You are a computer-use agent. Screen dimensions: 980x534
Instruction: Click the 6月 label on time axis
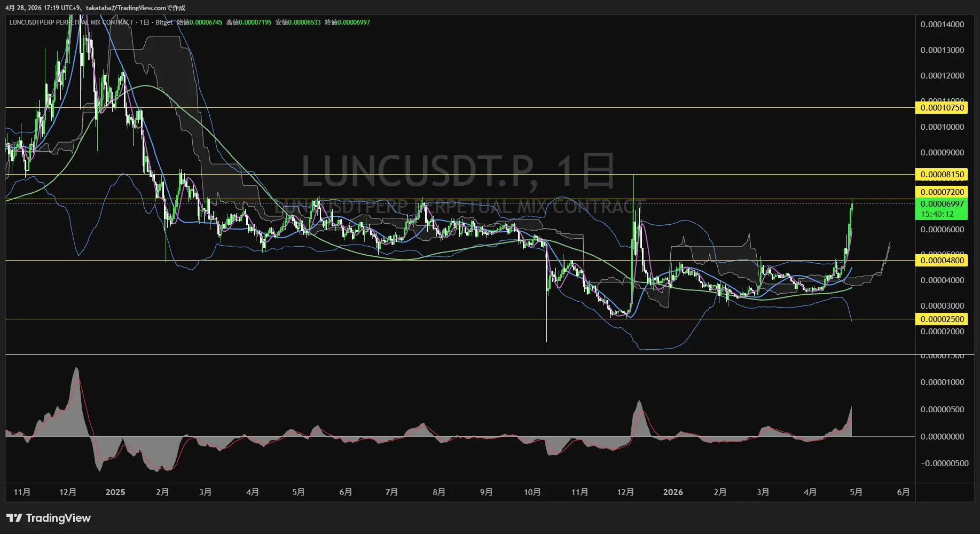coord(903,492)
